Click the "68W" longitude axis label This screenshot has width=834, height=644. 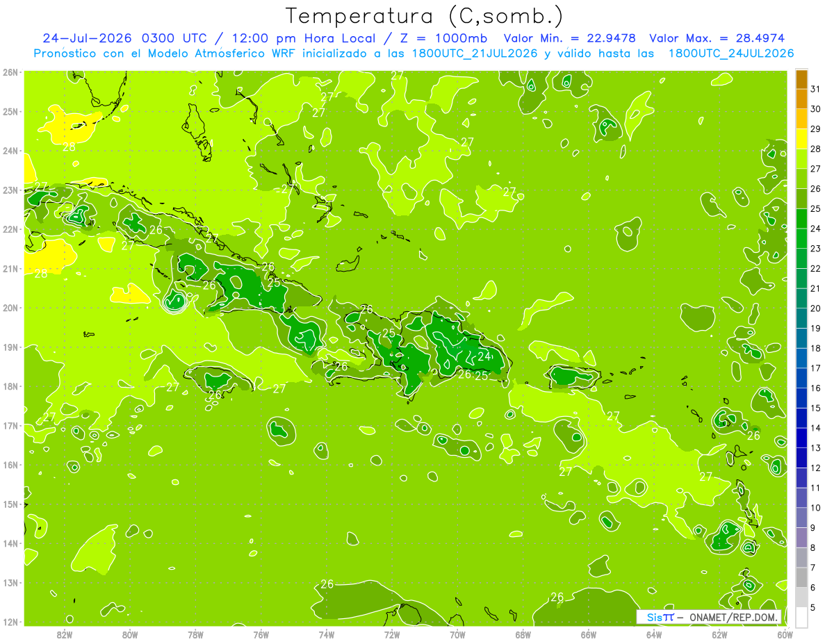pyautogui.click(x=523, y=634)
